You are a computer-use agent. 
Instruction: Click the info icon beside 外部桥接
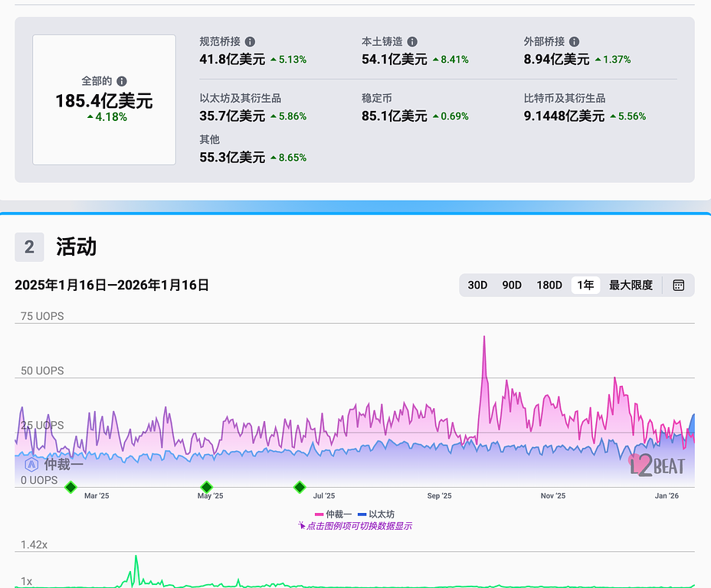click(x=575, y=42)
